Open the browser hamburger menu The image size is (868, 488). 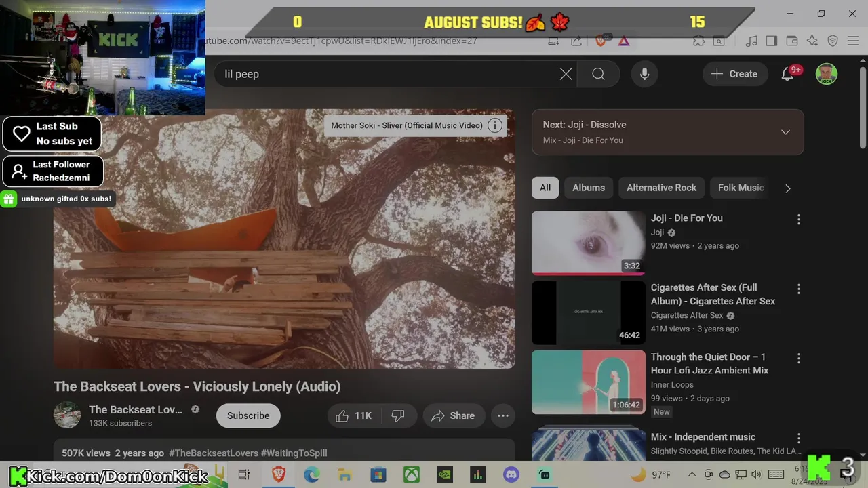pyautogui.click(x=854, y=41)
